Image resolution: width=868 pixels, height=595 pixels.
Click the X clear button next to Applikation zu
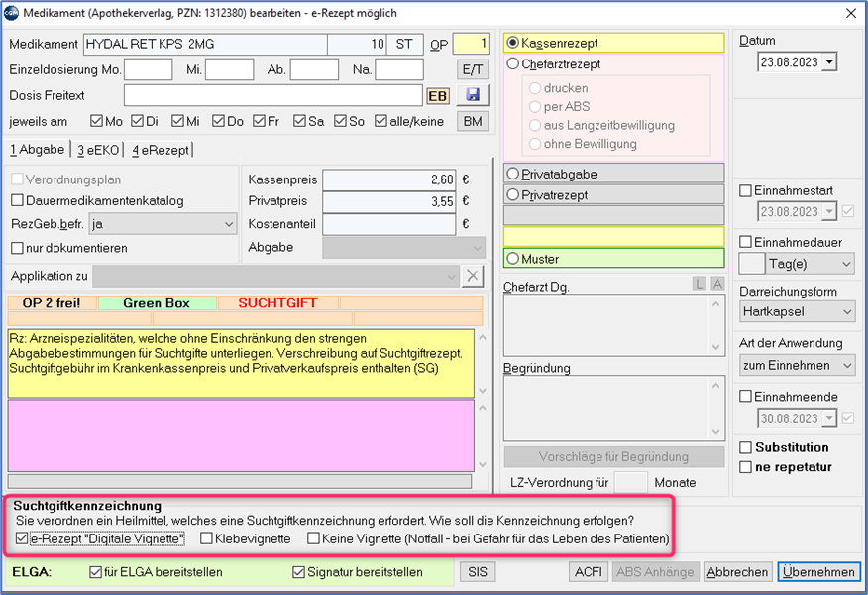coord(473,276)
